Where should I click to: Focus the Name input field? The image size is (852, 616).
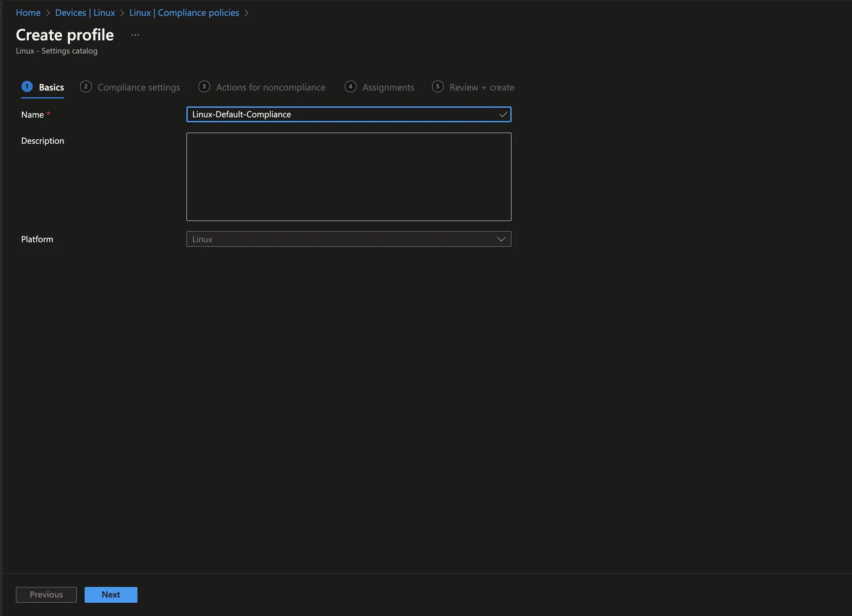349,115
